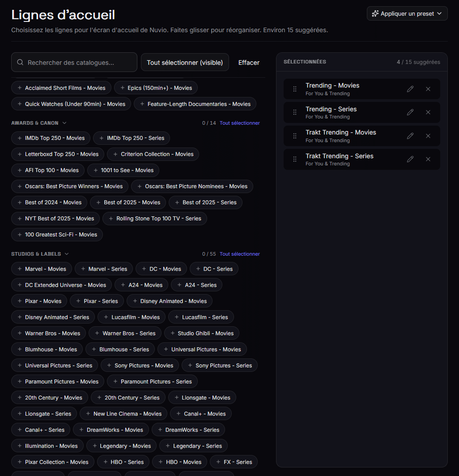459x476 pixels.
Task: Add Quick Watches (Under 90min) - Movies
Action: coord(71,104)
